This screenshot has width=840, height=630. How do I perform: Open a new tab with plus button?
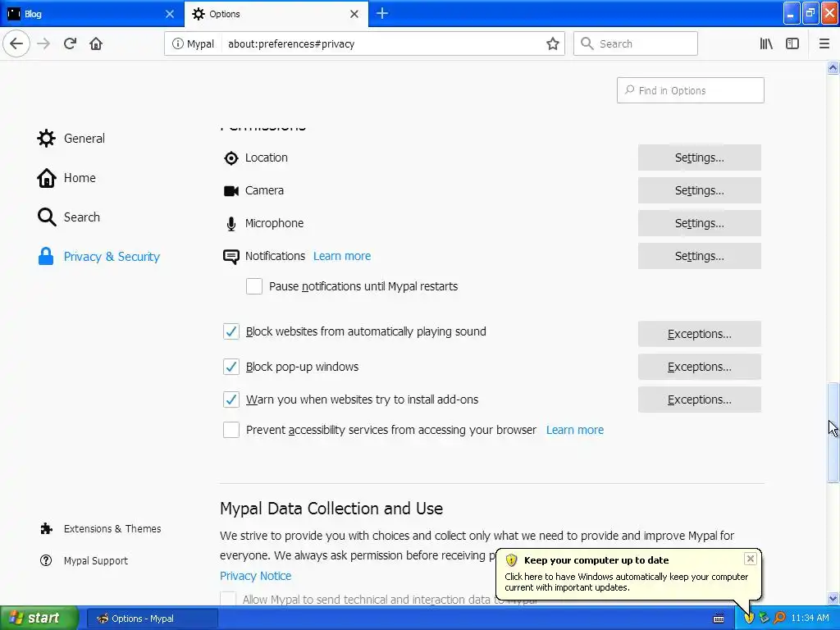382,13
